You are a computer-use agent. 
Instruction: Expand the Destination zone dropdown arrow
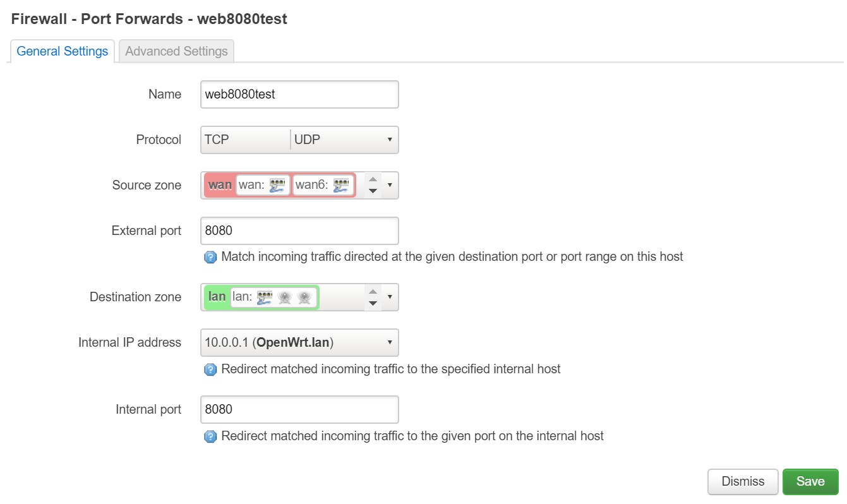coord(390,297)
